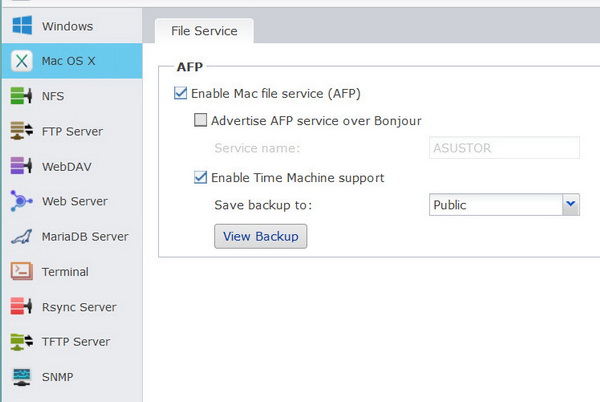Image resolution: width=600 pixels, height=402 pixels.
Task: Select the TFTP Server icon
Action: [22, 342]
